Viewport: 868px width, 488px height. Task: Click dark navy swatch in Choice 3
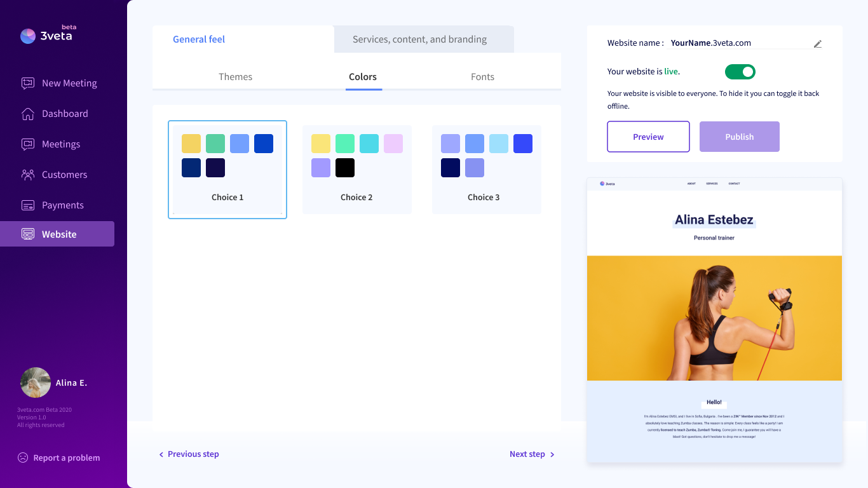point(451,168)
